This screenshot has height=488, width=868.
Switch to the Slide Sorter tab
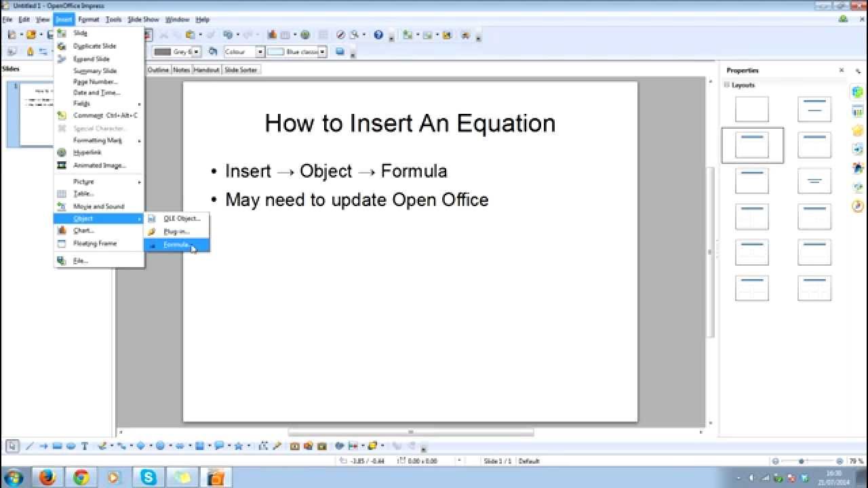coord(241,70)
